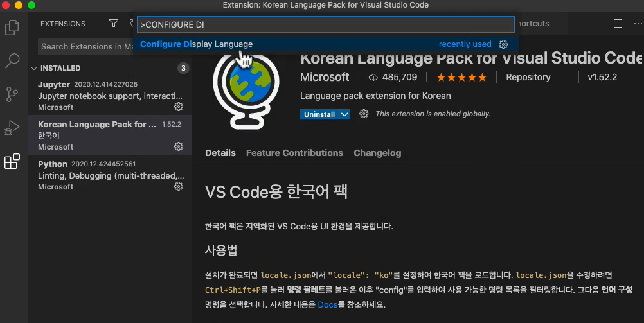
Task: Open the Search view in activity bar
Action: point(12,60)
